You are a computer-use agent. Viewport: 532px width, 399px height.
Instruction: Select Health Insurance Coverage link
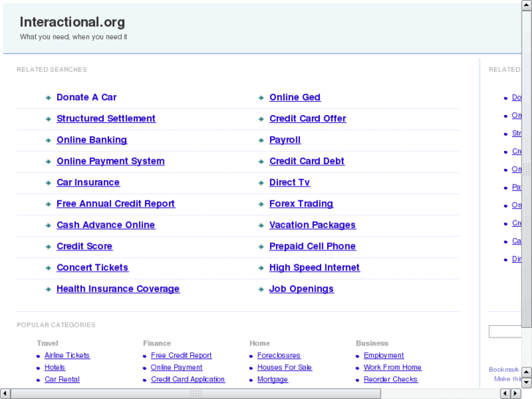click(x=118, y=289)
